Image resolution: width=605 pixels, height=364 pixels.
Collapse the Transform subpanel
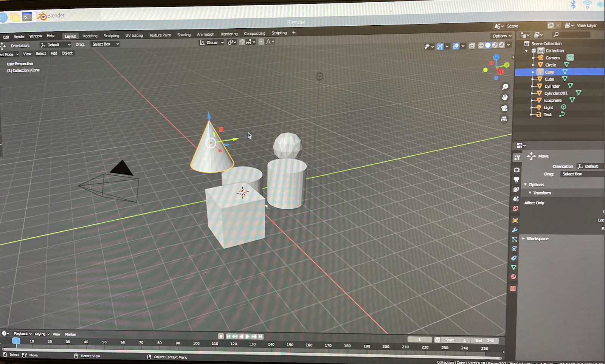(530, 193)
